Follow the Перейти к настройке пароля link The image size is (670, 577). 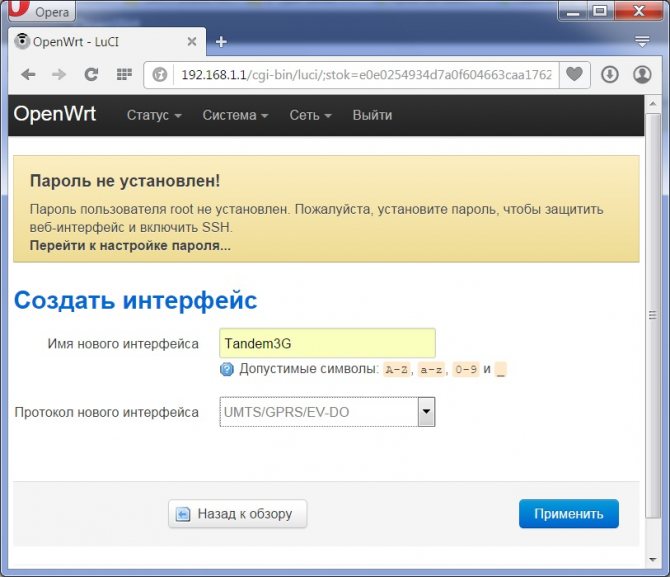coord(130,246)
